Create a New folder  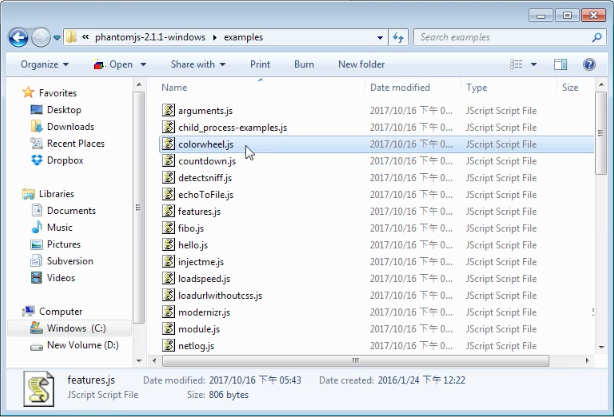[x=361, y=65]
